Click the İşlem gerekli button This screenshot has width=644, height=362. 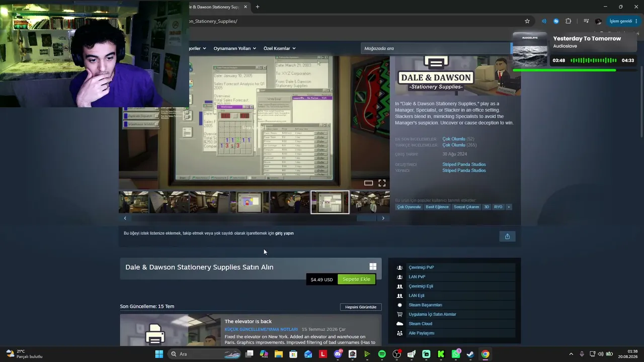[x=623, y=21]
